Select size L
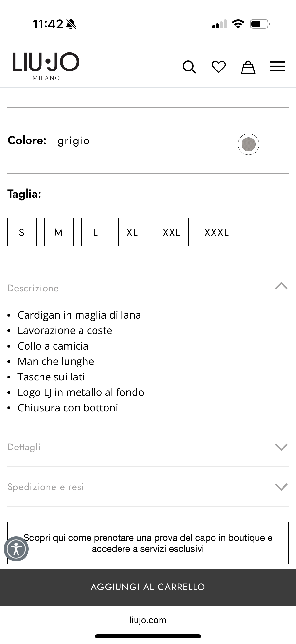The image size is (296, 644). [96, 232]
